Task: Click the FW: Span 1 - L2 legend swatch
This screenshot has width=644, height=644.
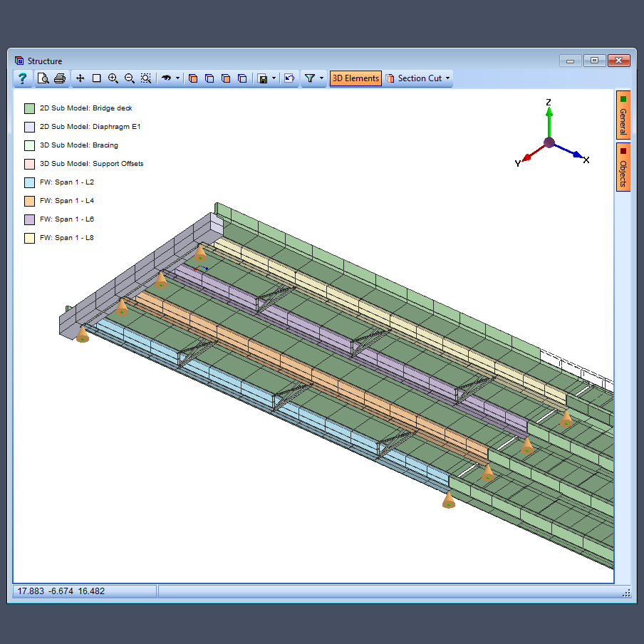Action: point(28,182)
